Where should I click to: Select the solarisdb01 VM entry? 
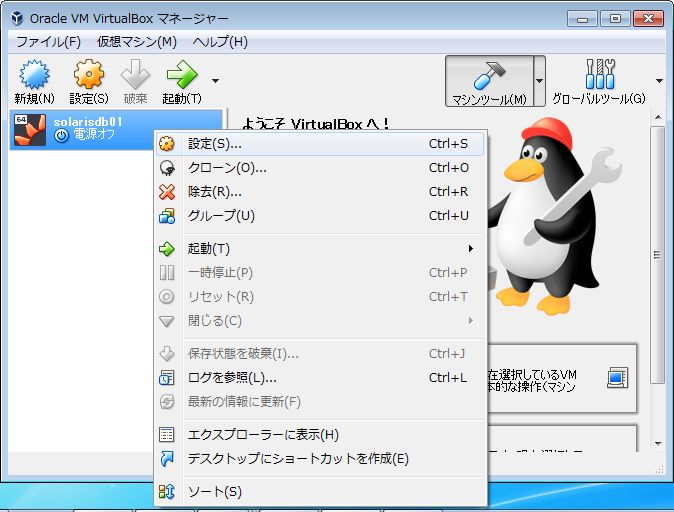(x=116, y=129)
